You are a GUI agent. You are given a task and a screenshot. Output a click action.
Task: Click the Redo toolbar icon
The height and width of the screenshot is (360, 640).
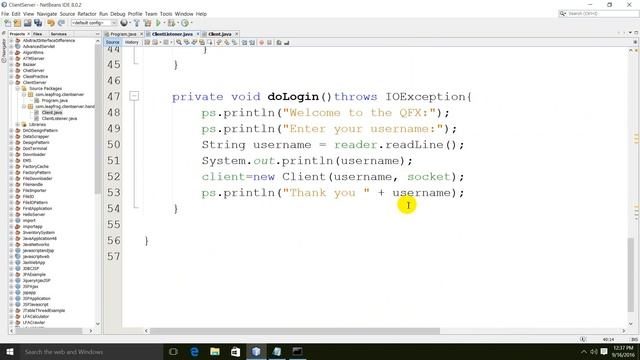(x=61, y=23)
